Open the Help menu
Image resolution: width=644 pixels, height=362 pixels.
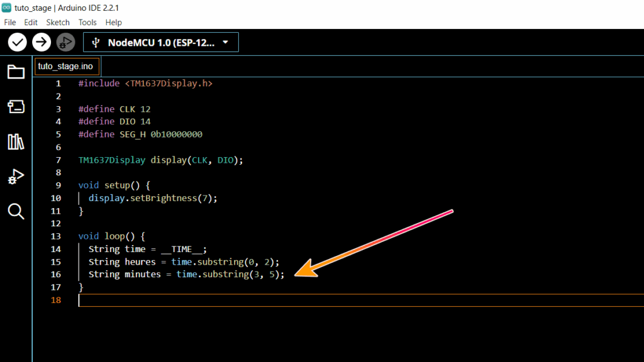tap(113, 23)
